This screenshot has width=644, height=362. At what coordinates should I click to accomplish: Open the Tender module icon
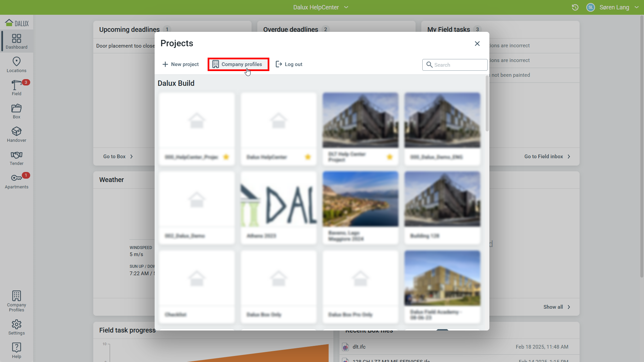16,158
